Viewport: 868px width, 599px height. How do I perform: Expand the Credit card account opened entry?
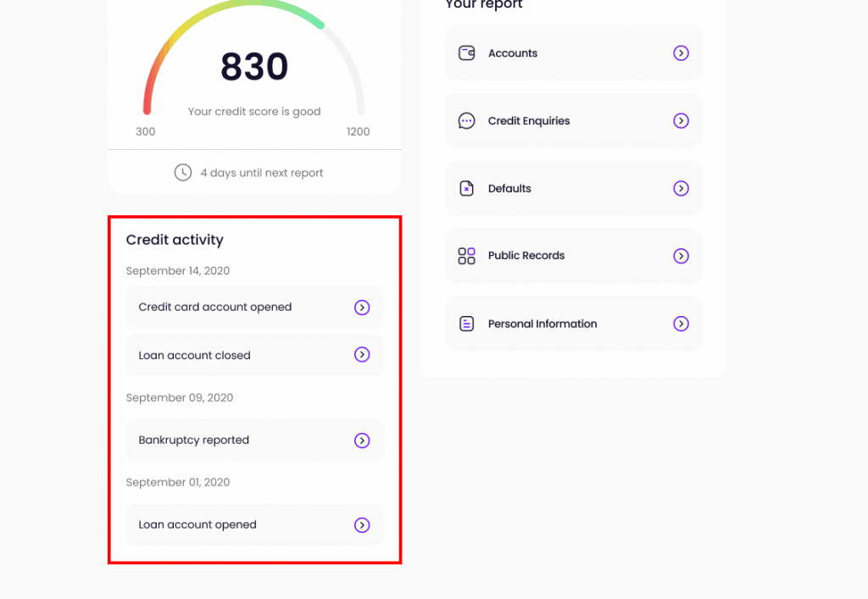[362, 308]
